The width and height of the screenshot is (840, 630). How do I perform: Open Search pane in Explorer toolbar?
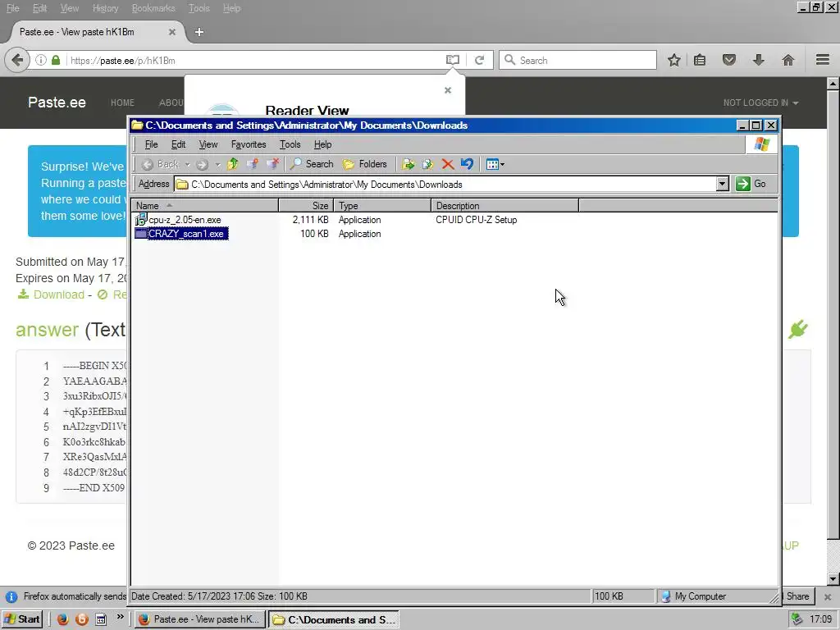311,164
